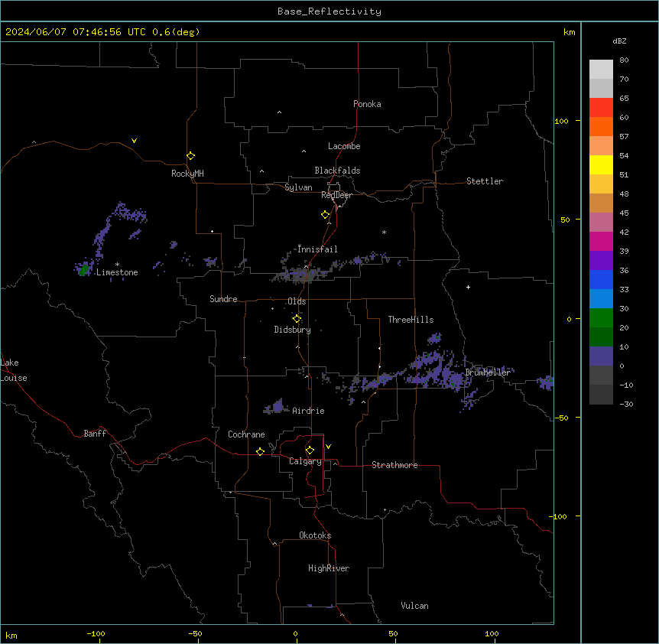Click the Sundre town label
Screen dimensions: 659x644
click(x=223, y=299)
